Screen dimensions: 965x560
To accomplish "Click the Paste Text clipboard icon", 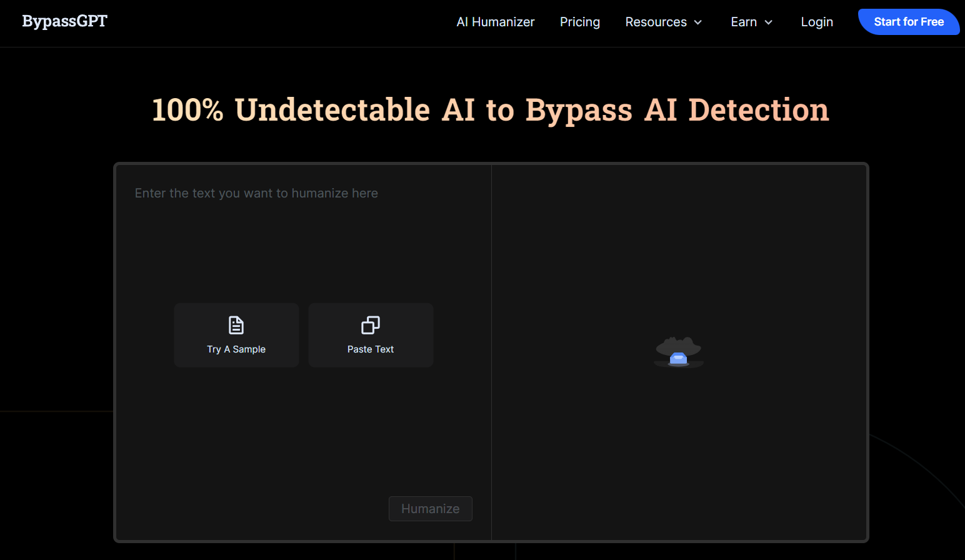I will [x=371, y=325].
